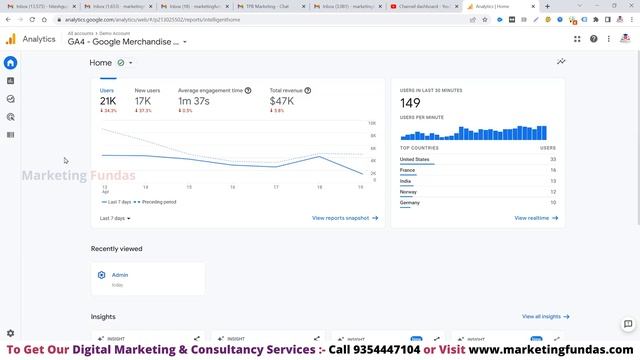Image resolution: width=640 pixels, height=360 pixels.
Task: Click the Google Analytics logo
Action: [x=11, y=39]
